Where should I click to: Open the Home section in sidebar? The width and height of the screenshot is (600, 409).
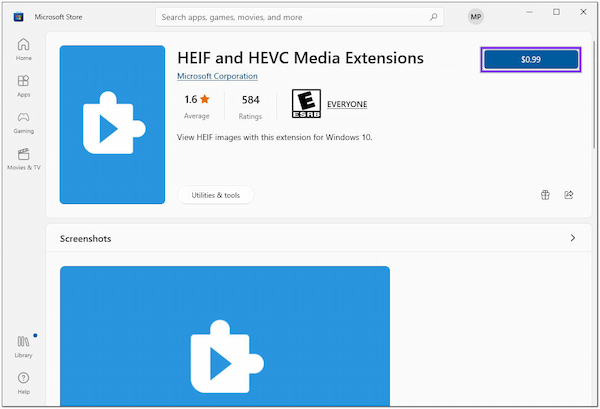click(23, 49)
